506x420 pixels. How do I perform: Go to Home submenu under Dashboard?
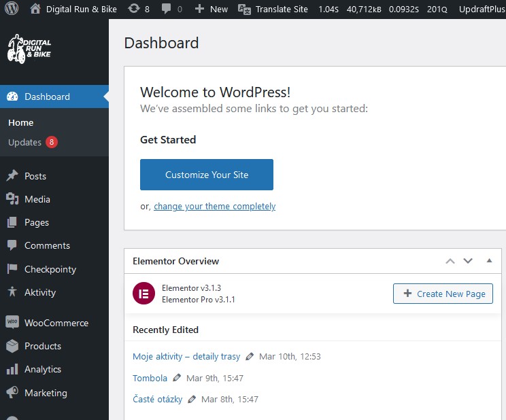(21, 122)
